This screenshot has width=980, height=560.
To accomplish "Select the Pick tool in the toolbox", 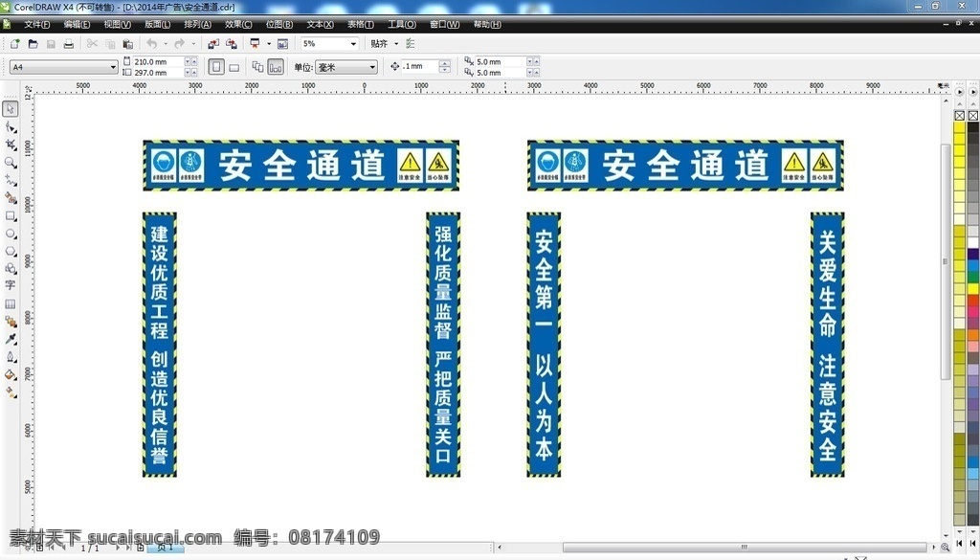I will click(x=10, y=109).
